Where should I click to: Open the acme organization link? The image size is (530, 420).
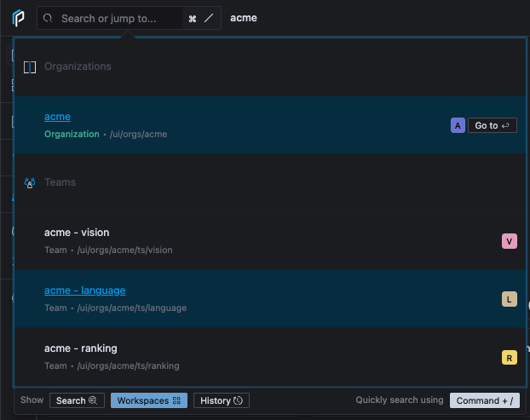tap(57, 117)
